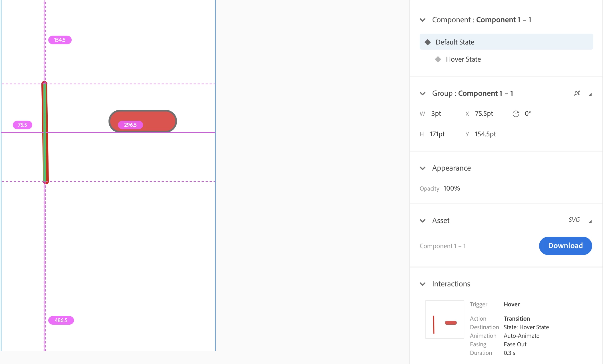Click the 486.5 measurement badge
603x364 pixels.
(61, 320)
